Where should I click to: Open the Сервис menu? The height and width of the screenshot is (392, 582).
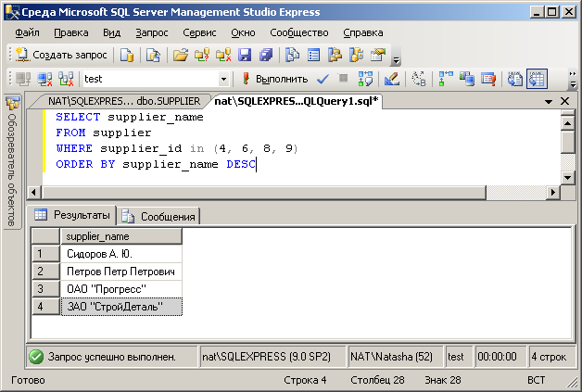pos(199,32)
